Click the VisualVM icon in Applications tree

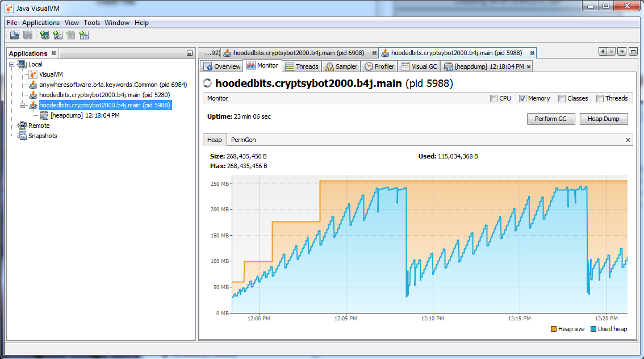coord(33,74)
